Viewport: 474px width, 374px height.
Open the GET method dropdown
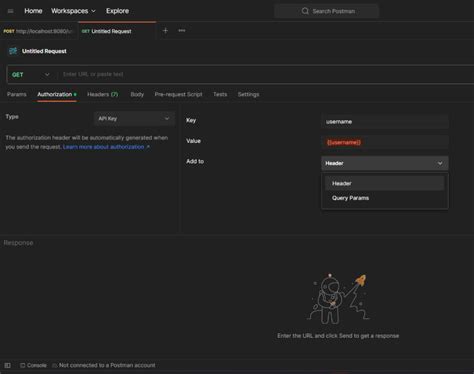(31, 74)
